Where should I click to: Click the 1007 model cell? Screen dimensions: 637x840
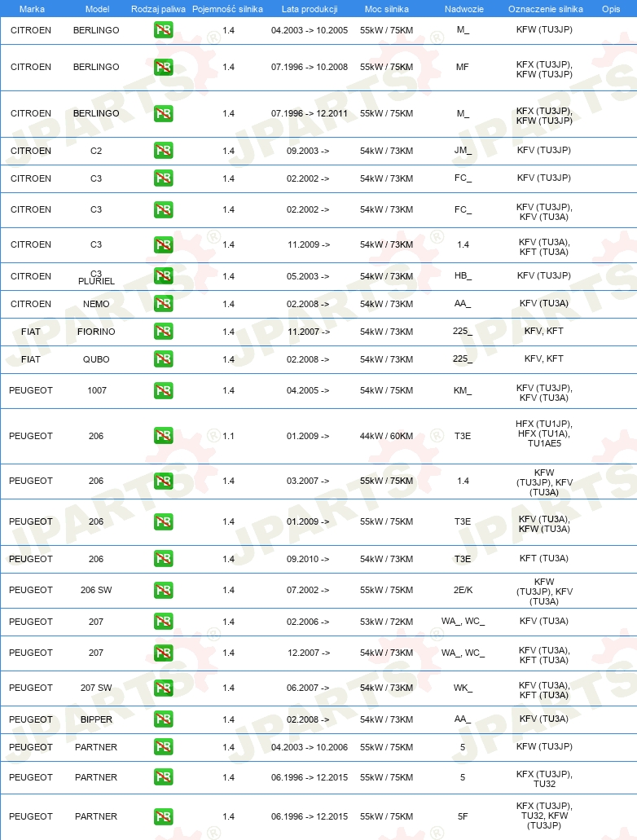(x=96, y=390)
